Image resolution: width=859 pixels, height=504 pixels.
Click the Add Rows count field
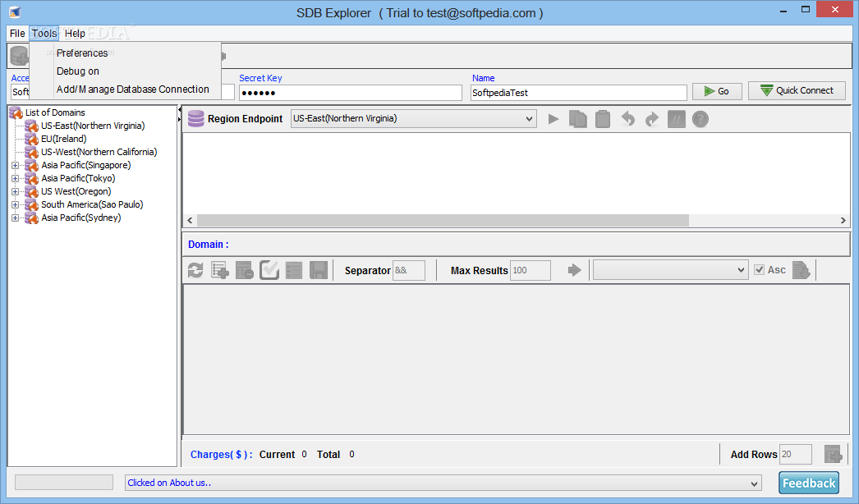(x=796, y=454)
